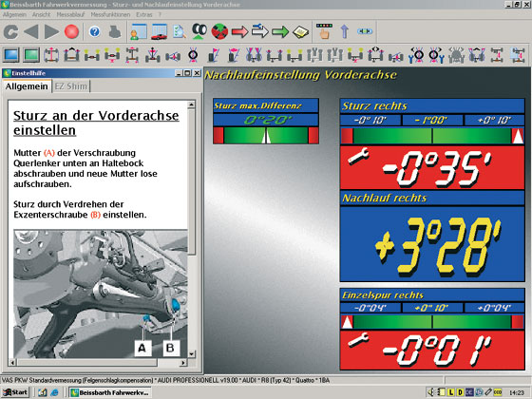Select the green screen view icon
This screenshot has width=532, height=399.
tap(31, 55)
